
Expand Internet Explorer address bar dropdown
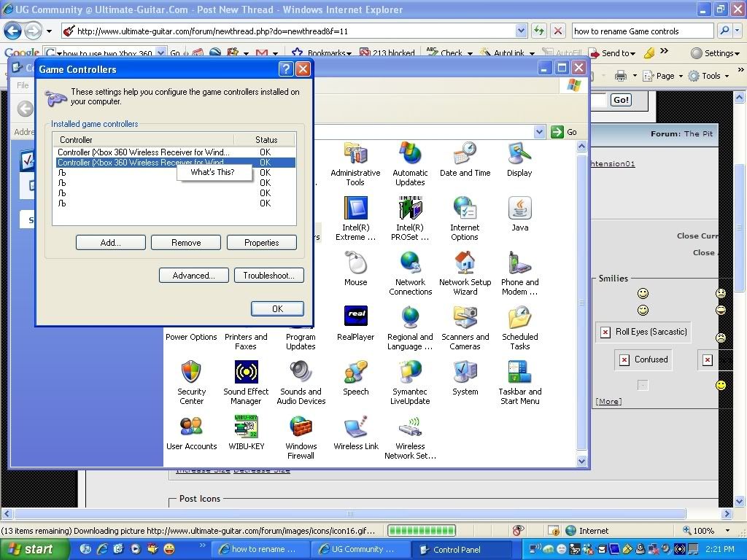[521, 31]
